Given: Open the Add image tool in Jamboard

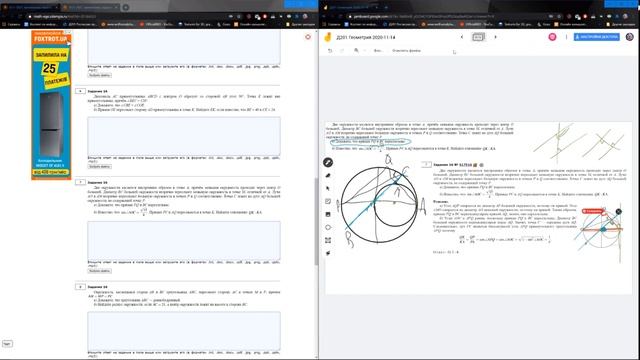Looking at the screenshot, I should 328,214.
